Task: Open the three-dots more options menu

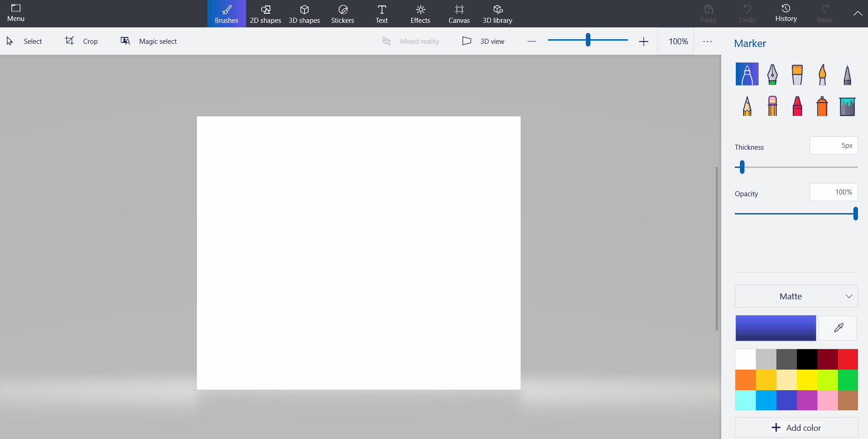Action: [707, 41]
